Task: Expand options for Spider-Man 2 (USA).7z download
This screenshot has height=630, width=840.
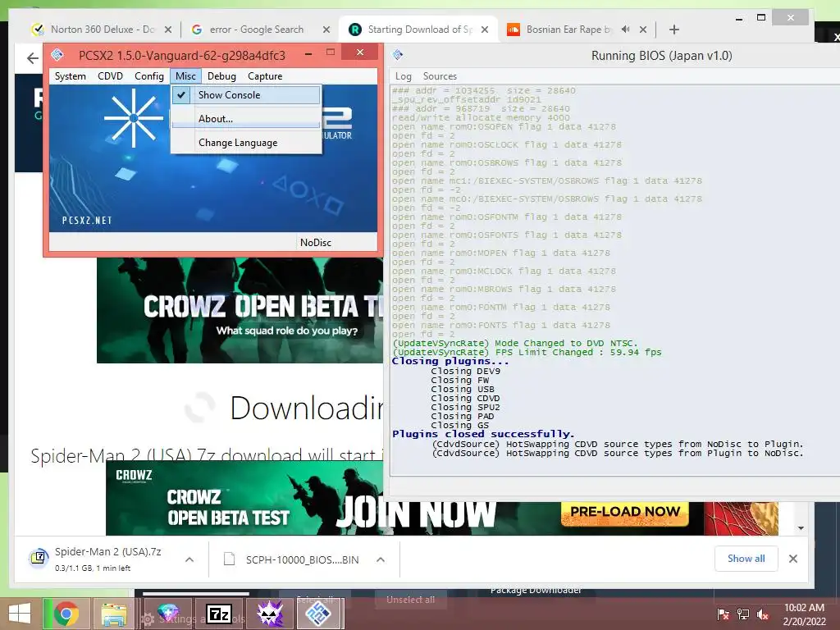Action: pos(189,559)
